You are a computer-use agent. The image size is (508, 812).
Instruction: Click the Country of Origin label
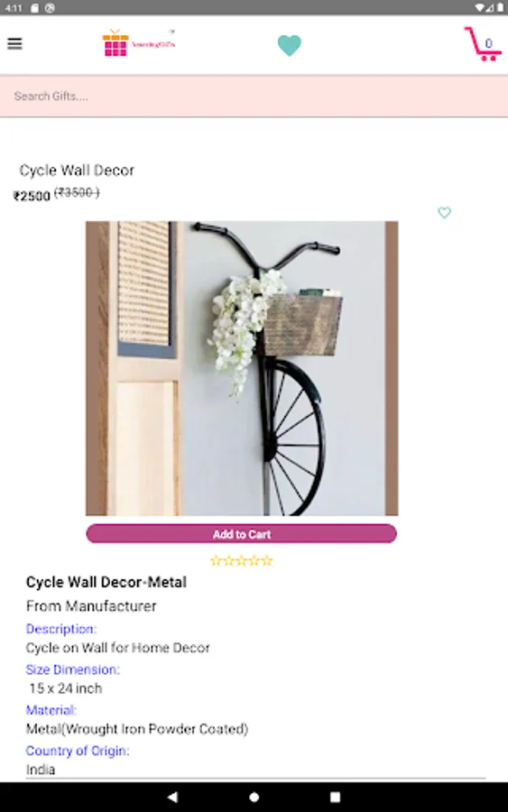(x=78, y=751)
